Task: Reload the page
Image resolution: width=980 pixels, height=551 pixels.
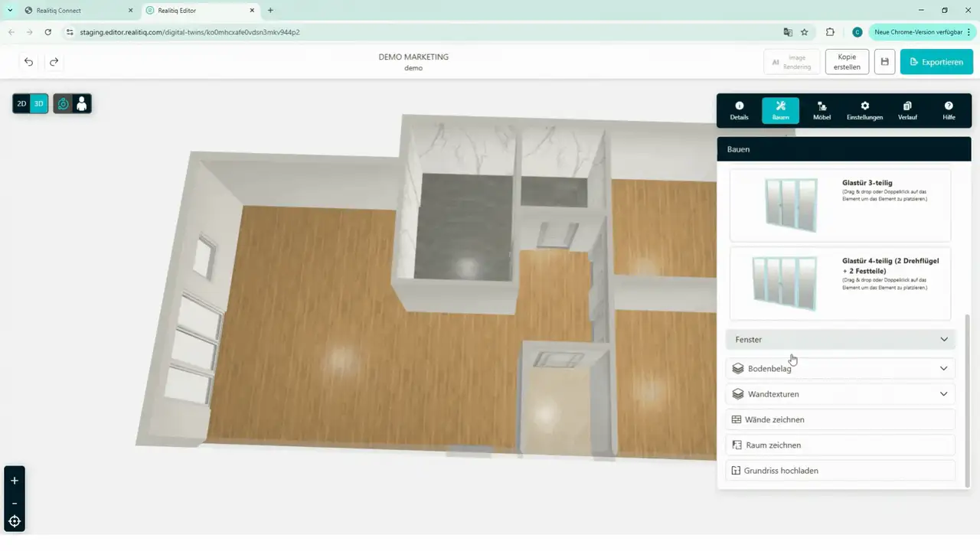Action: point(48,32)
